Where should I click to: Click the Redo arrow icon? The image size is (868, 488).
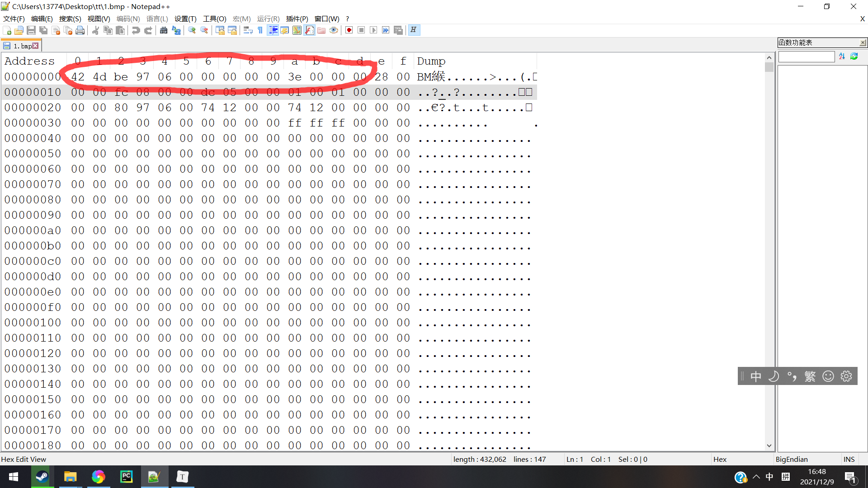click(x=148, y=30)
